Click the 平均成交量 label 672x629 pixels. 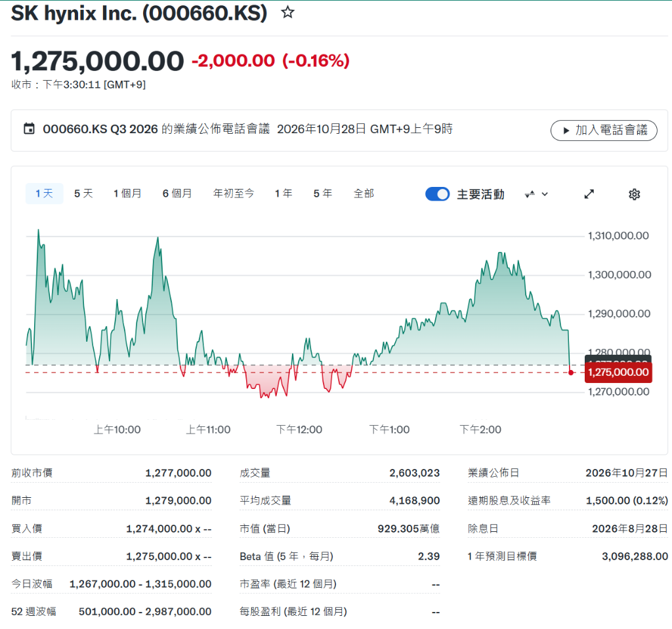265,500
